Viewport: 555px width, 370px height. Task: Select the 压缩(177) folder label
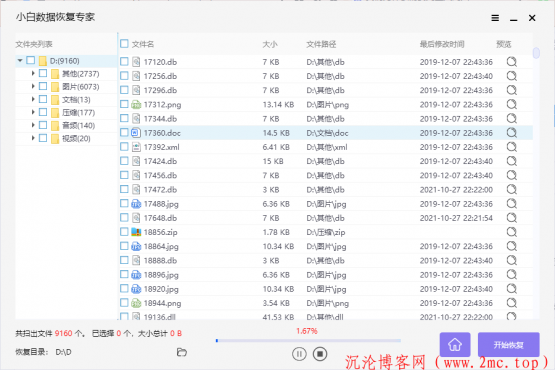[x=79, y=113]
